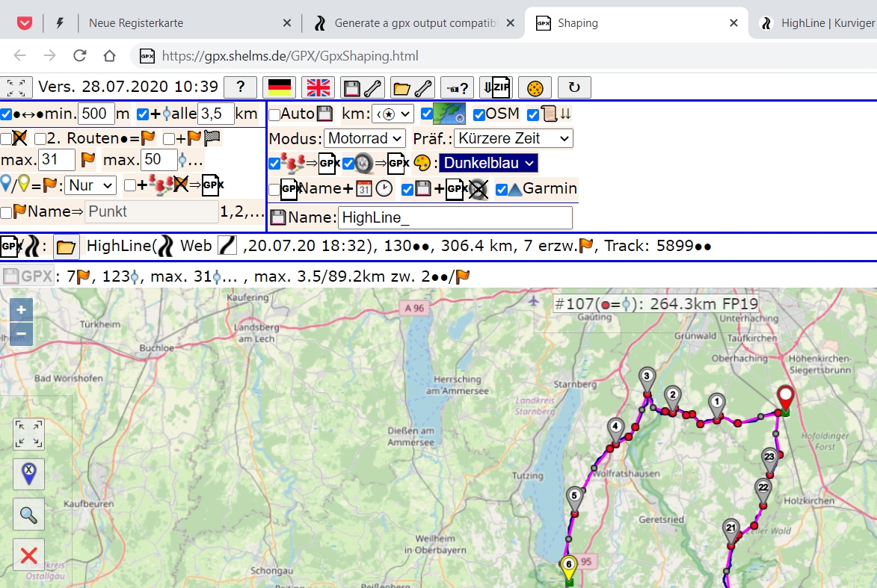Toggle the OSM checkbox

478,114
